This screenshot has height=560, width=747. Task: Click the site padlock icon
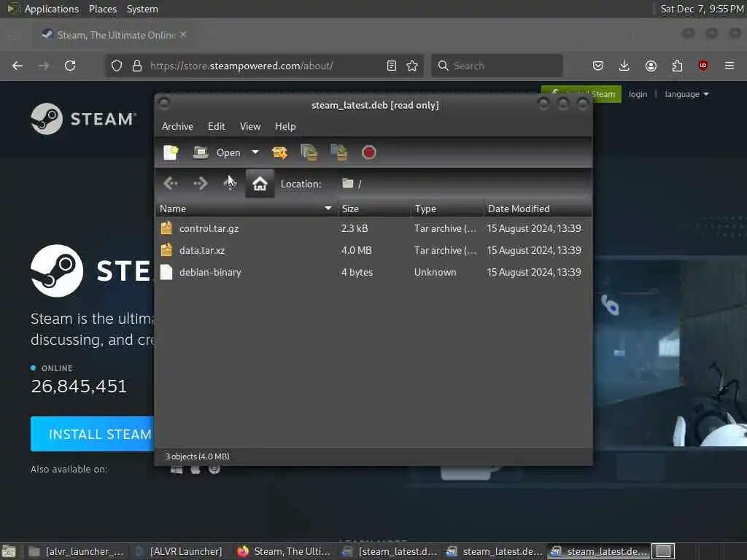point(137,66)
